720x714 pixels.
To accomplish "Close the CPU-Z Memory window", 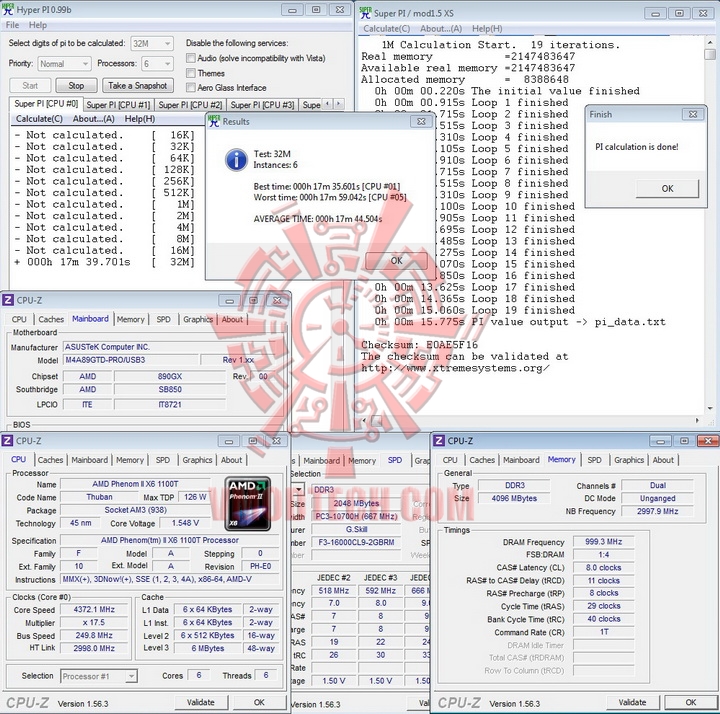I will [708, 441].
